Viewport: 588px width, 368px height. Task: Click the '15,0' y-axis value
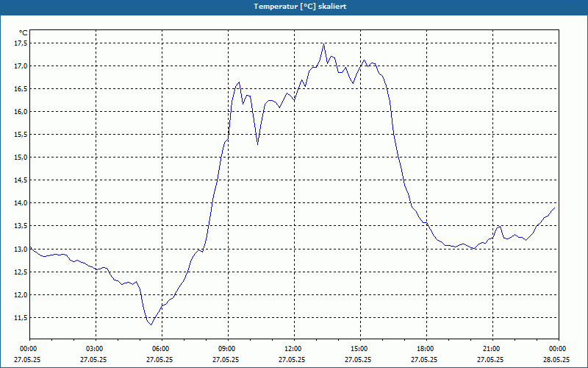coord(21,158)
